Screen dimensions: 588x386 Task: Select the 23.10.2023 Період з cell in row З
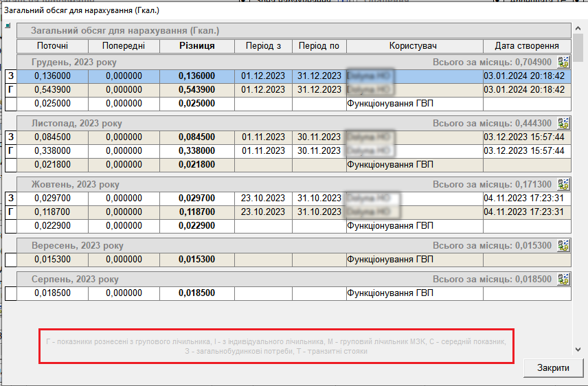(263, 198)
